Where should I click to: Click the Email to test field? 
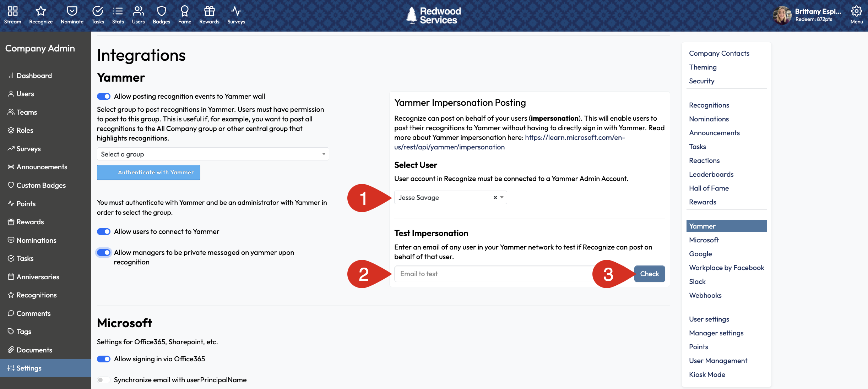tap(514, 274)
